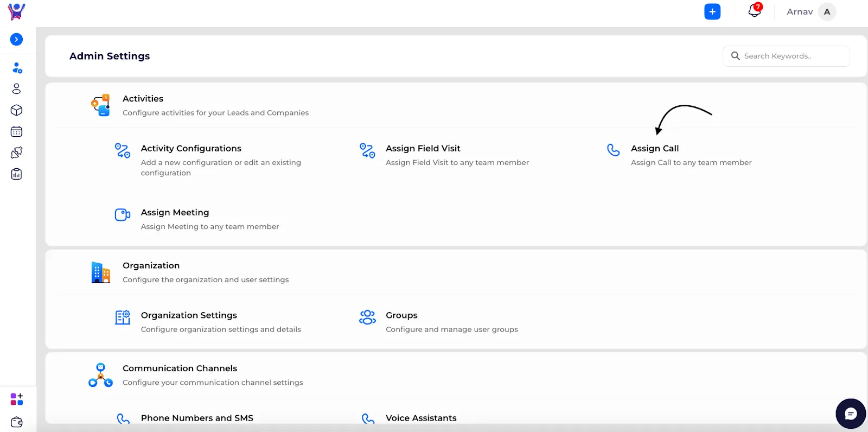The image size is (868, 432).
Task: Click 'Configure your communication channel settings' text
Action: (213, 383)
